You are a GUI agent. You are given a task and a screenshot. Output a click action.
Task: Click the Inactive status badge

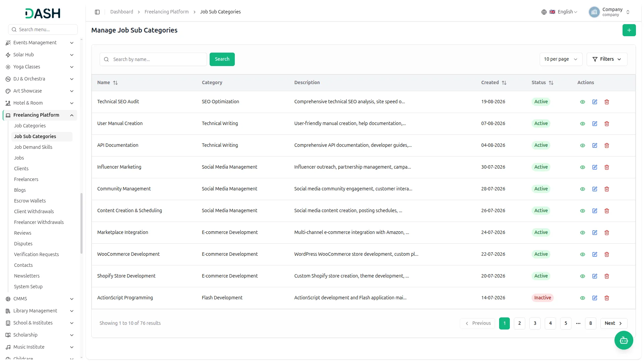coord(542,298)
